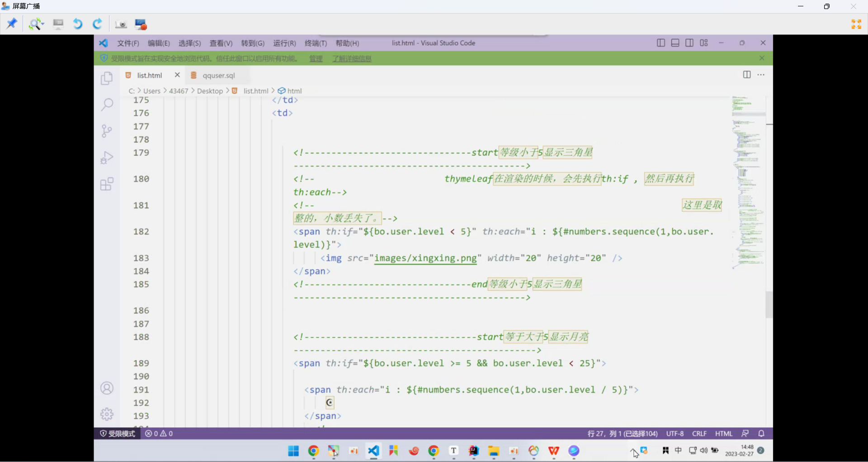Viewport: 868px width, 462px height.
Task: Click the notifications bell in status bar
Action: [x=761, y=433]
